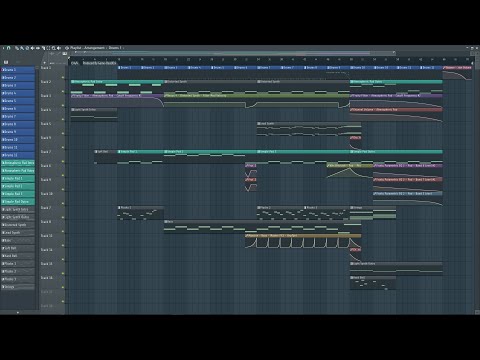
Task: Select Lead Synth in the picker list
Action: pyautogui.click(x=18, y=233)
